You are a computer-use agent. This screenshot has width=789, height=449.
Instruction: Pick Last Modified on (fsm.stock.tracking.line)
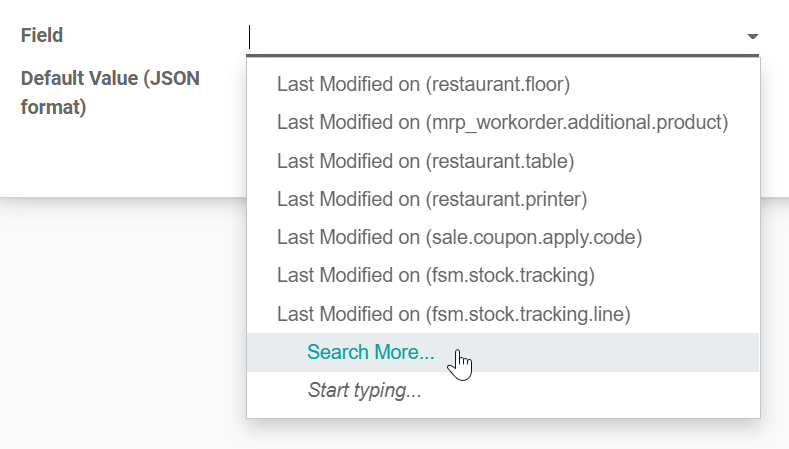coord(453,314)
